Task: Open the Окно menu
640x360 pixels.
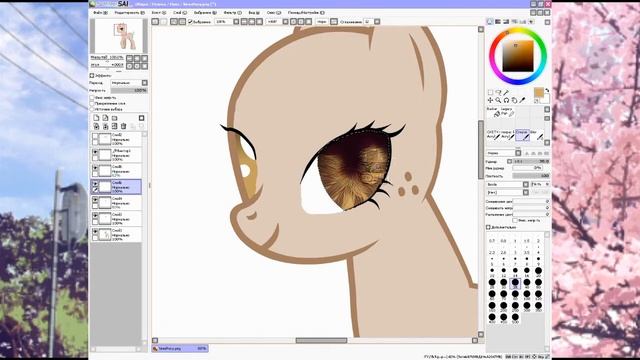Action: [x=273, y=13]
